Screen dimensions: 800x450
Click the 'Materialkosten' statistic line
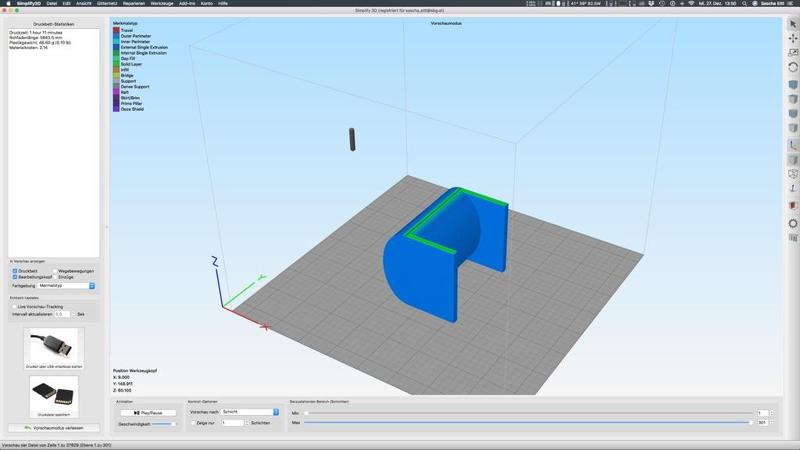pyautogui.click(x=29, y=47)
